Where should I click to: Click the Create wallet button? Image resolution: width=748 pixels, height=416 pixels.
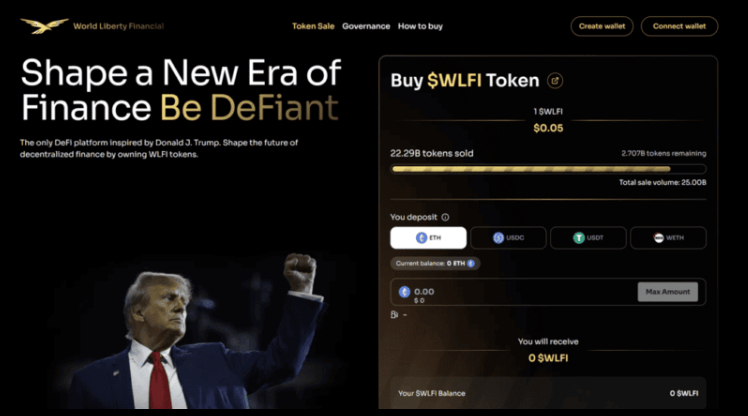point(602,26)
